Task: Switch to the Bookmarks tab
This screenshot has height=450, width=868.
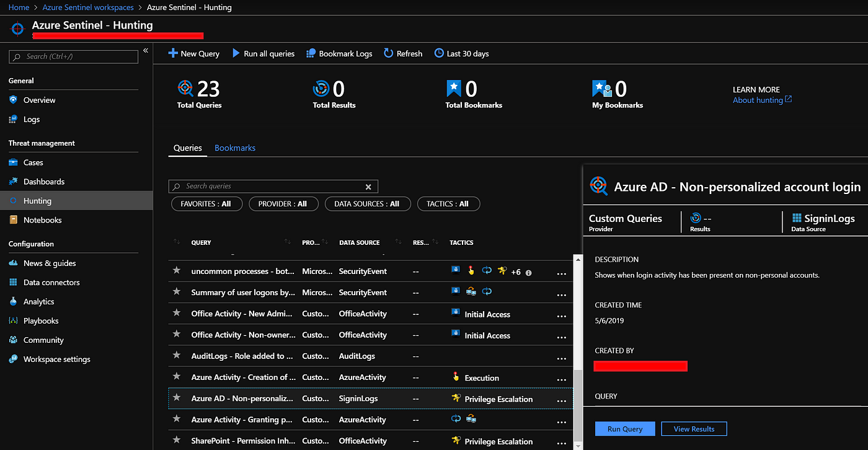Action: pos(235,148)
